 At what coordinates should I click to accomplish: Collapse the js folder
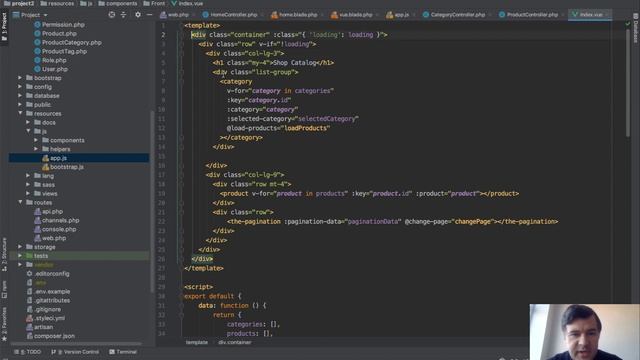[x=28, y=131]
